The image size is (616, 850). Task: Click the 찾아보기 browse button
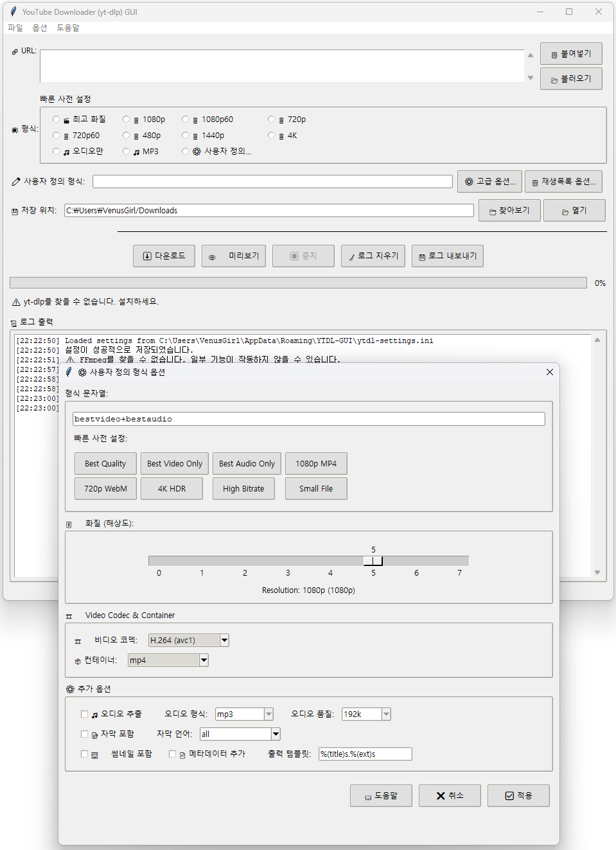click(509, 211)
